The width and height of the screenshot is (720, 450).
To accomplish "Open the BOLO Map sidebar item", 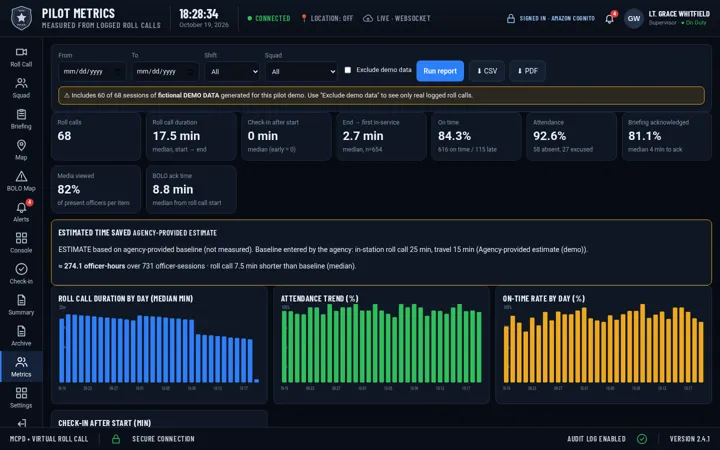I will [x=21, y=181].
